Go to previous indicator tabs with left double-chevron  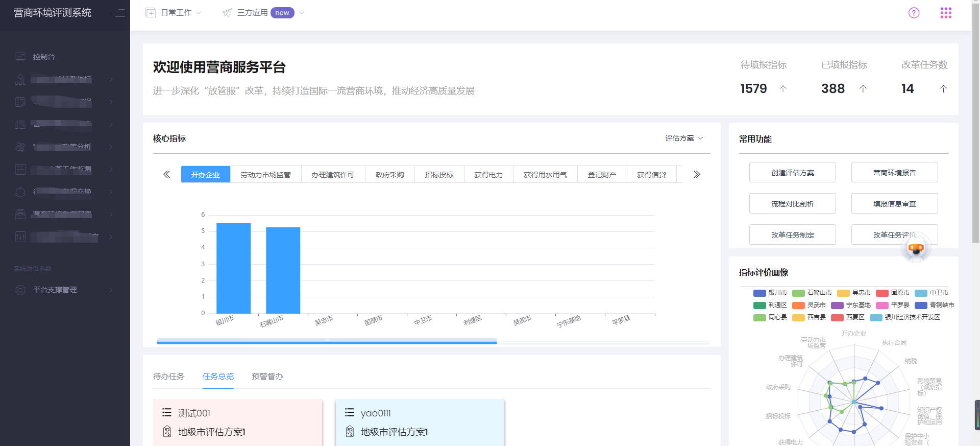click(166, 174)
